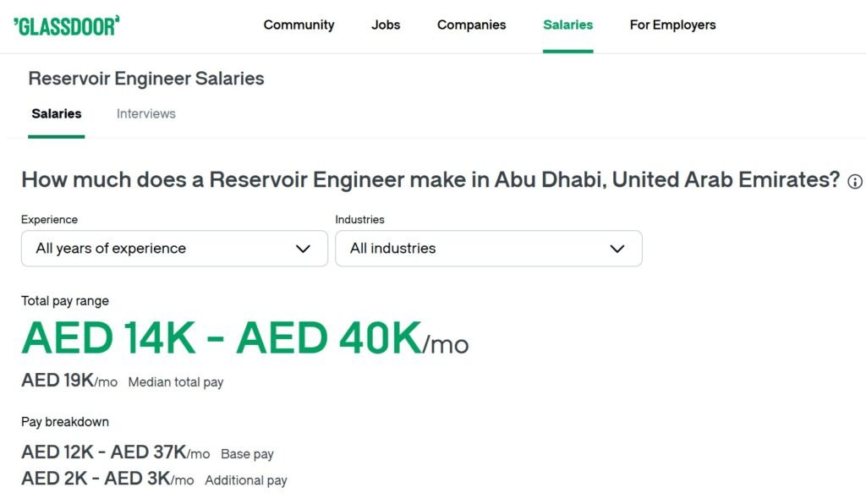Expand the Experience dropdown chevron

(x=303, y=249)
